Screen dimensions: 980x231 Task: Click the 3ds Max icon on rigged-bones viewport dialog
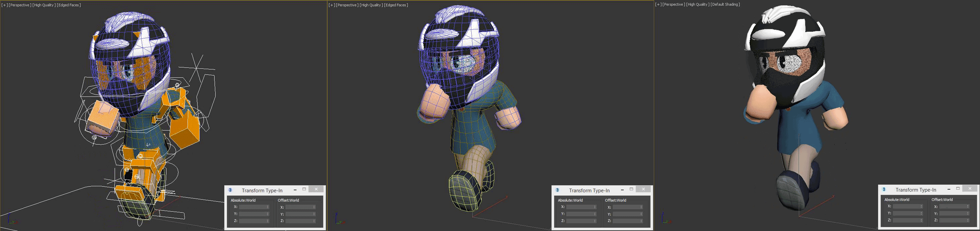pos(230,190)
